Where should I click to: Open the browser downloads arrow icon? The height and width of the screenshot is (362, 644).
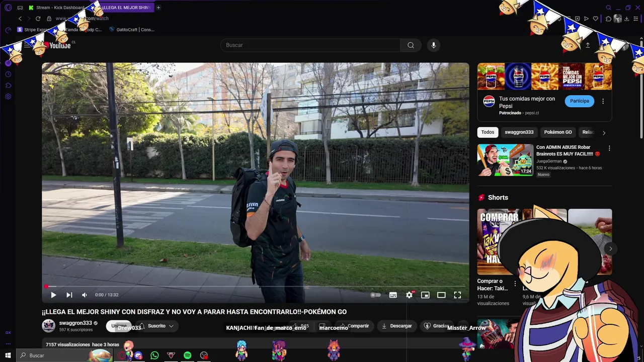(626, 19)
